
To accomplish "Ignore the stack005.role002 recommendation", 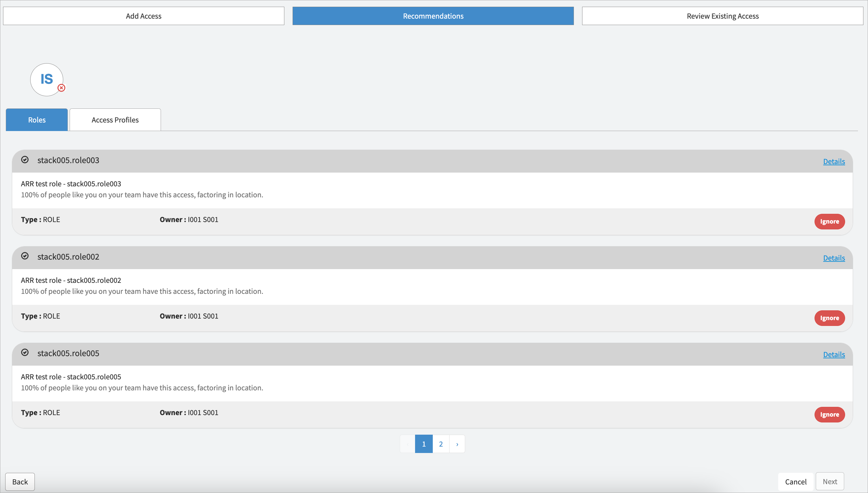I will click(x=830, y=318).
